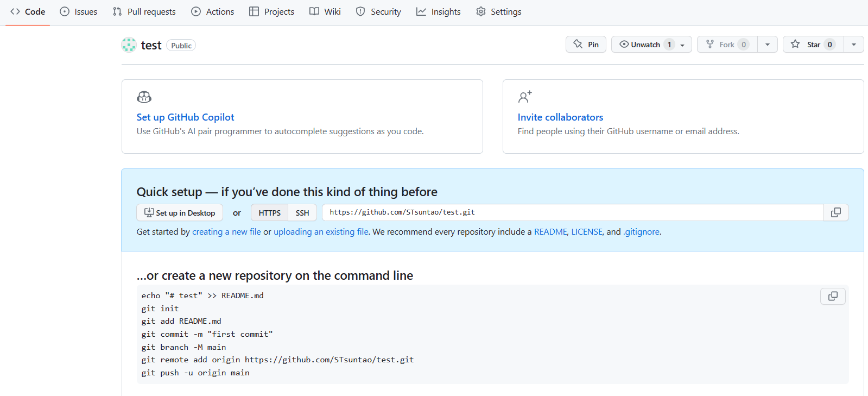Click the echo "# test" command line
The height and width of the screenshot is (396, 868).
tap(202, 296)
